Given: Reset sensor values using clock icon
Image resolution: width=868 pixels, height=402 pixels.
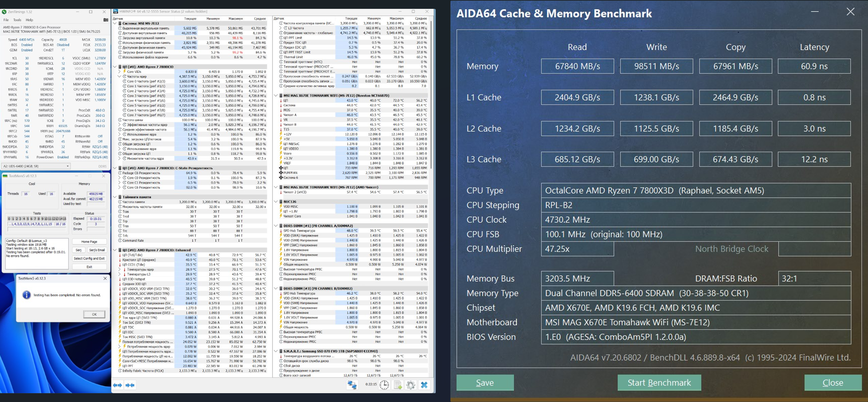Looking at the screenshot, I should (x=384, y=385).
